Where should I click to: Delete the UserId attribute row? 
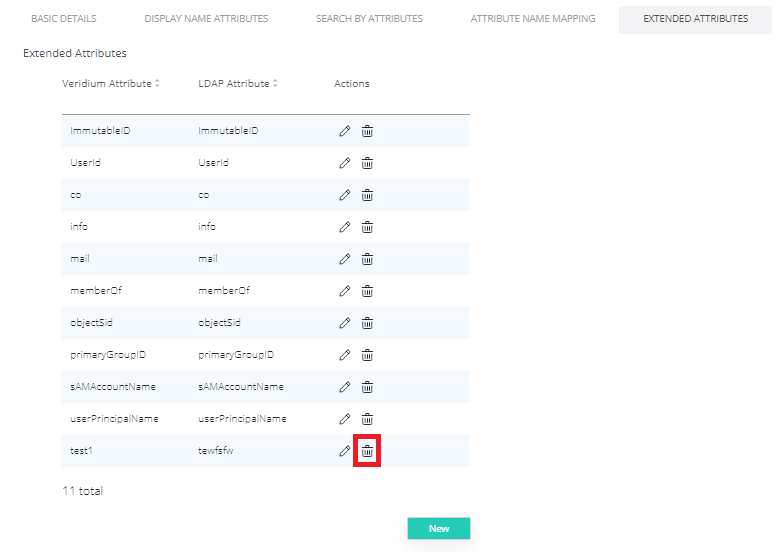[367, 163]
